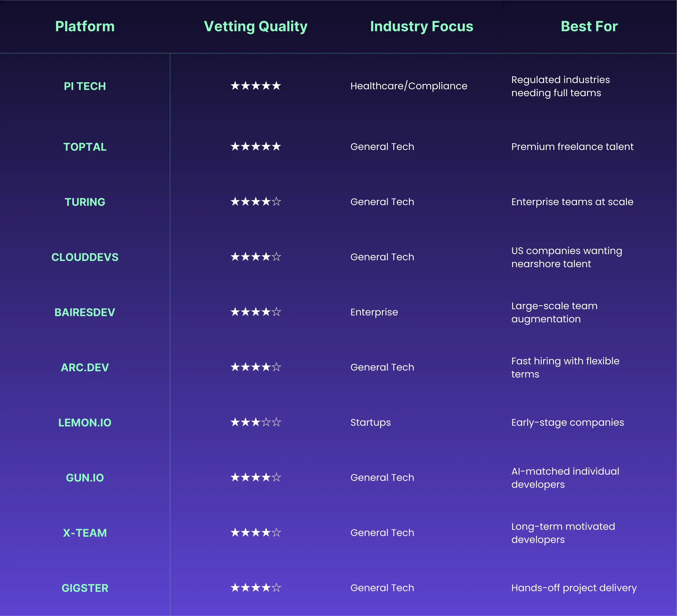Click the Enterprise industry cell for BAIRESDEV

click(x=374, y=312)
